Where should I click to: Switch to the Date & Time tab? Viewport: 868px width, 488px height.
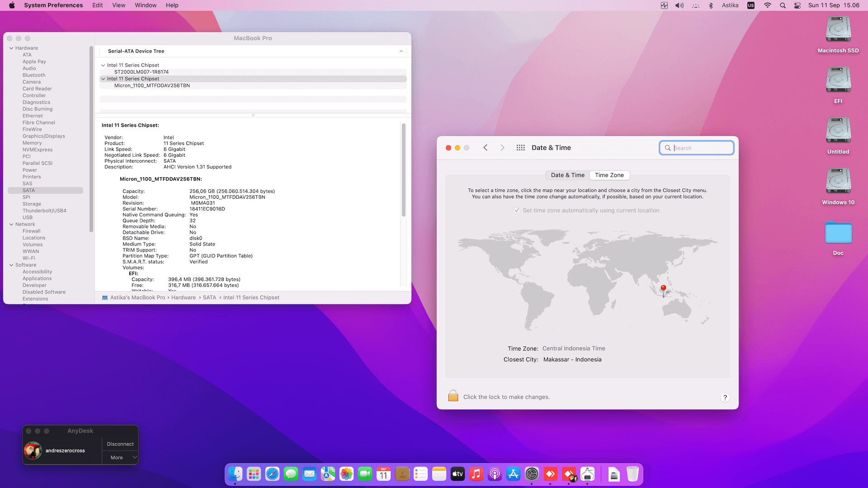[x=567, y=175]
